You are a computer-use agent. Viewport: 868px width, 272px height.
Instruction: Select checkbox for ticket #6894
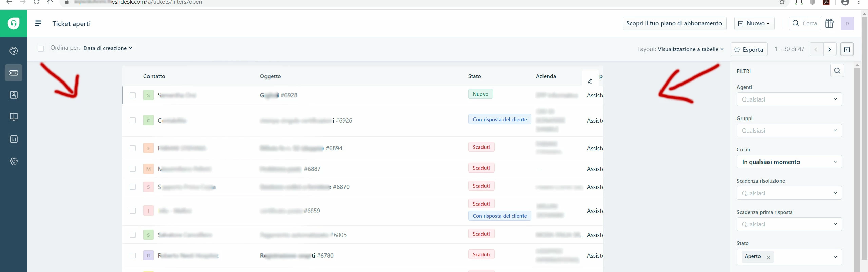point(133,148)
